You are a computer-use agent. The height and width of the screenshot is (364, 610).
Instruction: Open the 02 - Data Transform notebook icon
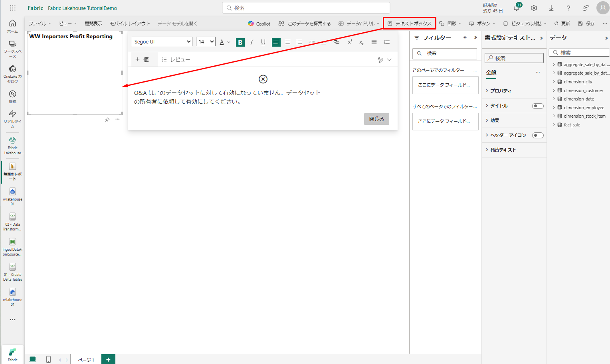[12, 222]
